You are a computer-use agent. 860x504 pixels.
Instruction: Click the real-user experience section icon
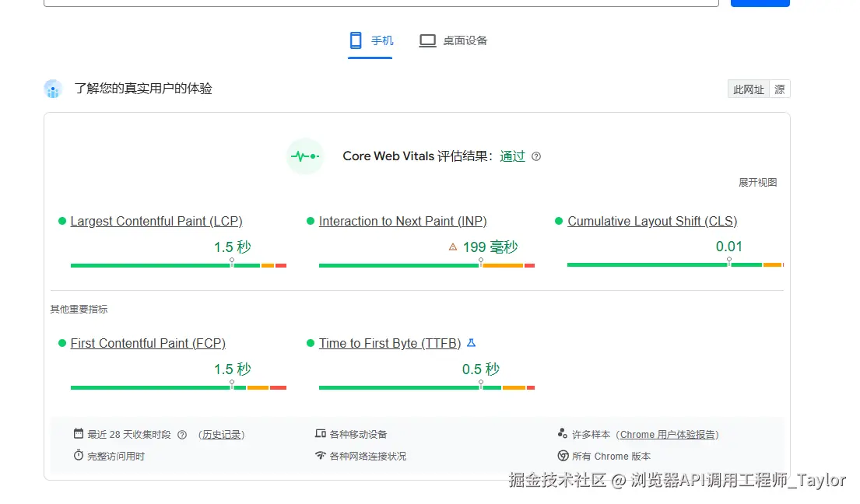point(53,89)
